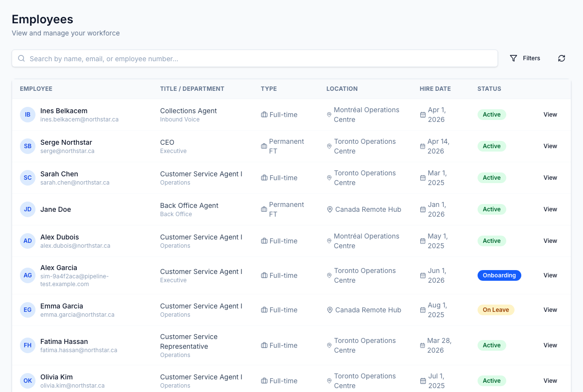Click the OK avatar for Olivia Kim

click(28, 381)
